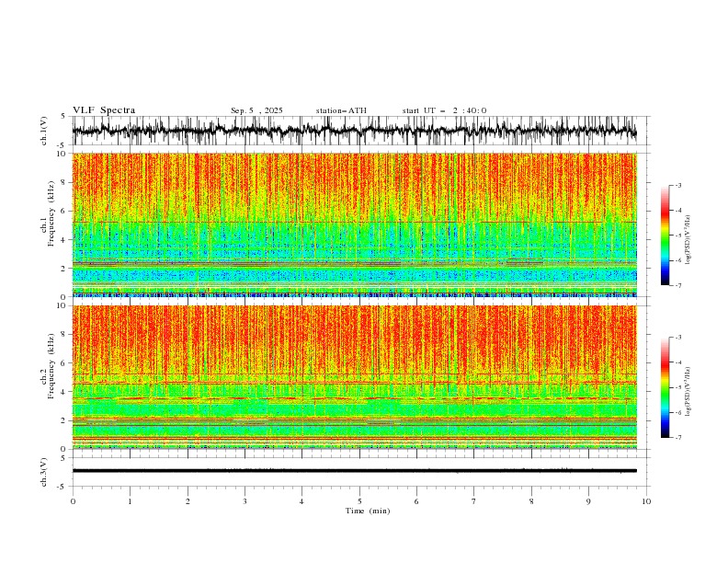The width and height of the screenshot is (728, 563).
Task: Click the '9' tick on time axis
Action: [588, 501]
